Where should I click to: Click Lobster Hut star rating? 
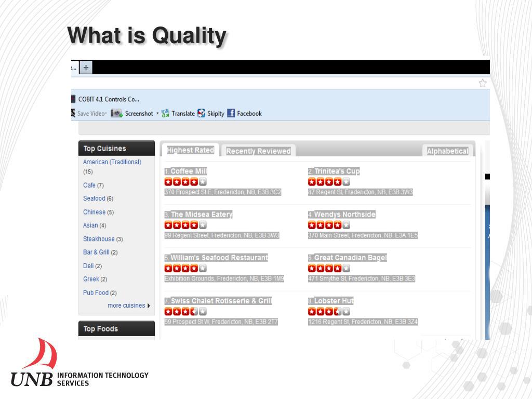tap(329, 311)
